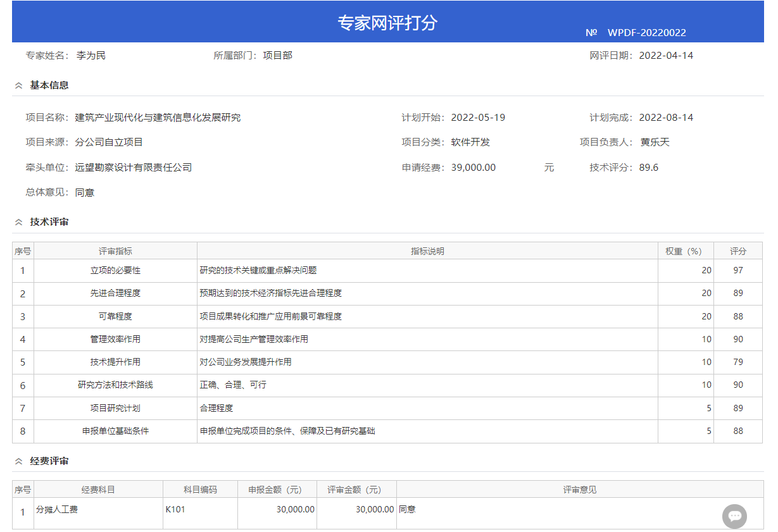778x532 pixels.
Task: Select project leader 黄乐天
Action: coord(655,142)
